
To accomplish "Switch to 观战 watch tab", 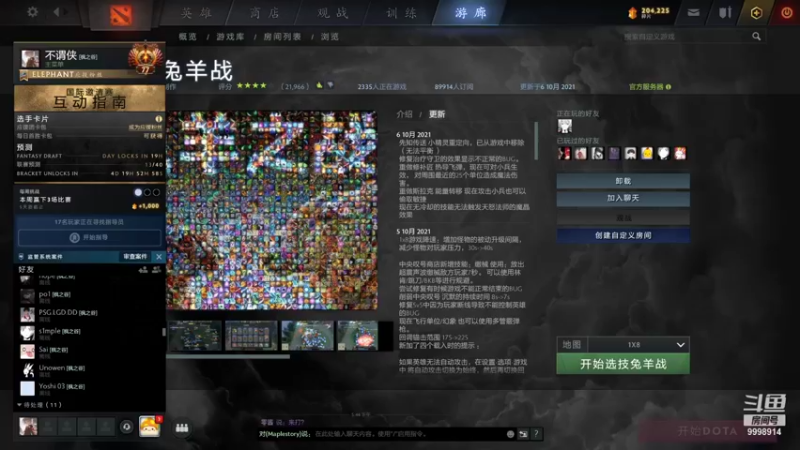I will click(x=333, y=13).
